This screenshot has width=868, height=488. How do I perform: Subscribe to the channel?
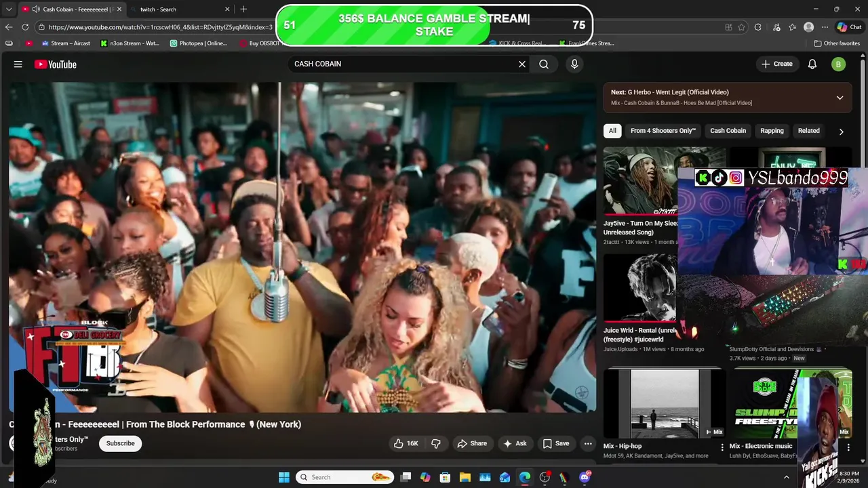(x=120, y=443)
